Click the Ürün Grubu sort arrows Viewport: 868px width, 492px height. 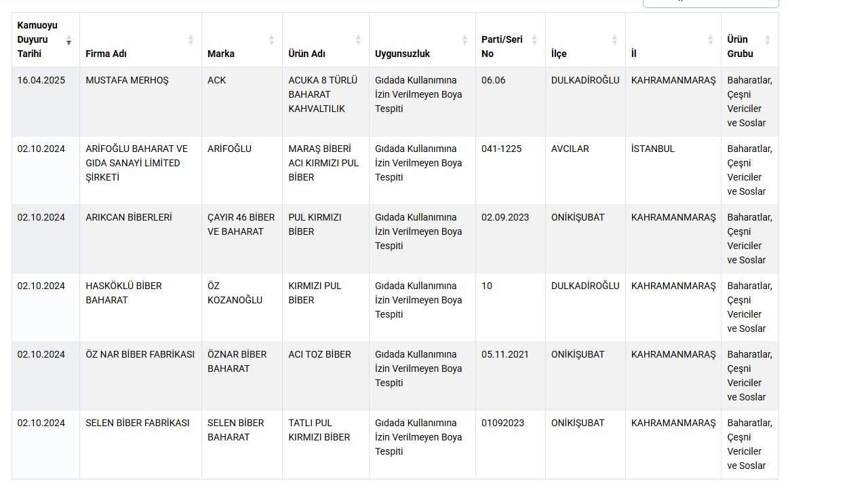click(x=768, y=40)
